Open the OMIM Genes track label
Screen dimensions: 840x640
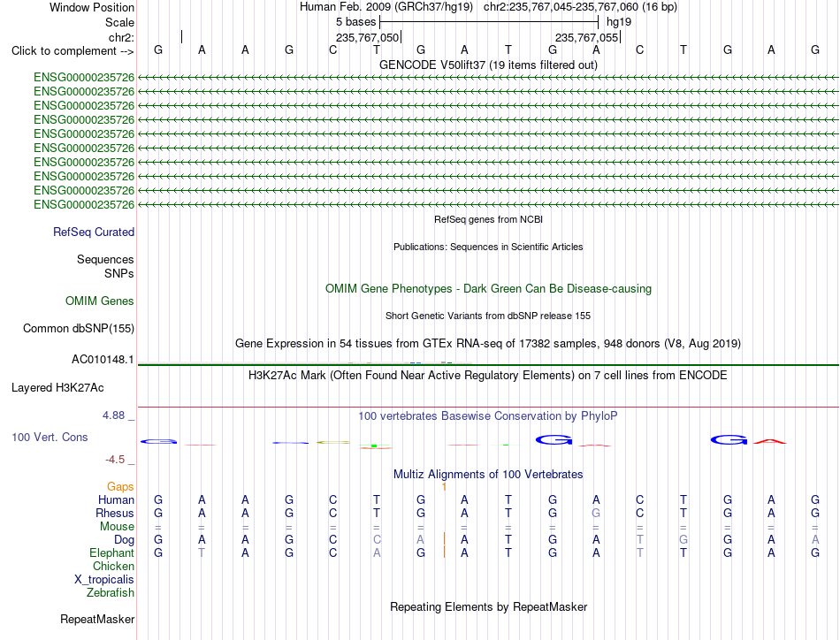(x=100, y=301)
